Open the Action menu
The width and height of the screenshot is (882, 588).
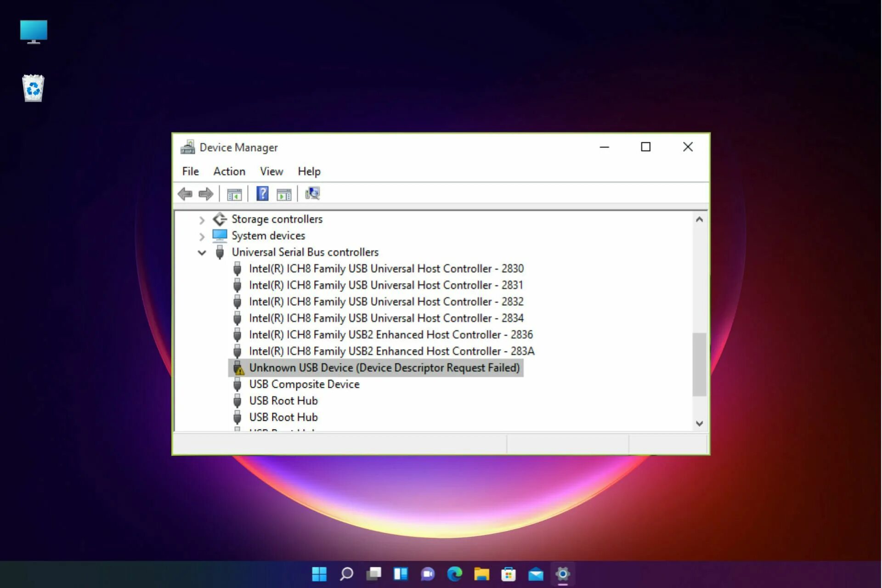pos(229,171)
